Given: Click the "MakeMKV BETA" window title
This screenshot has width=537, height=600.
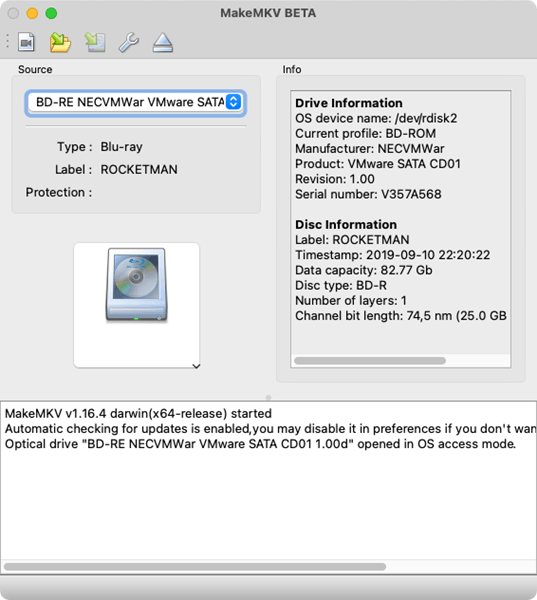Looking at the screenshot, I should click(268, 13).
